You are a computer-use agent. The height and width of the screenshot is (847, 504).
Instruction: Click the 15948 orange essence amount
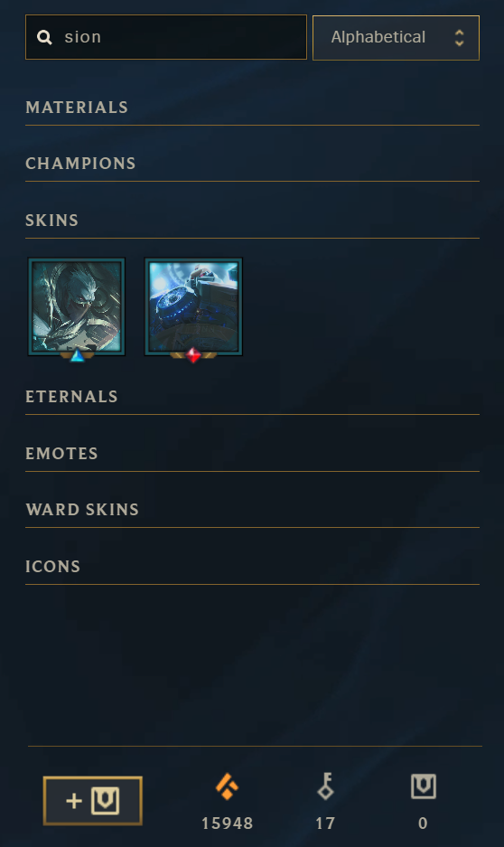228,823
